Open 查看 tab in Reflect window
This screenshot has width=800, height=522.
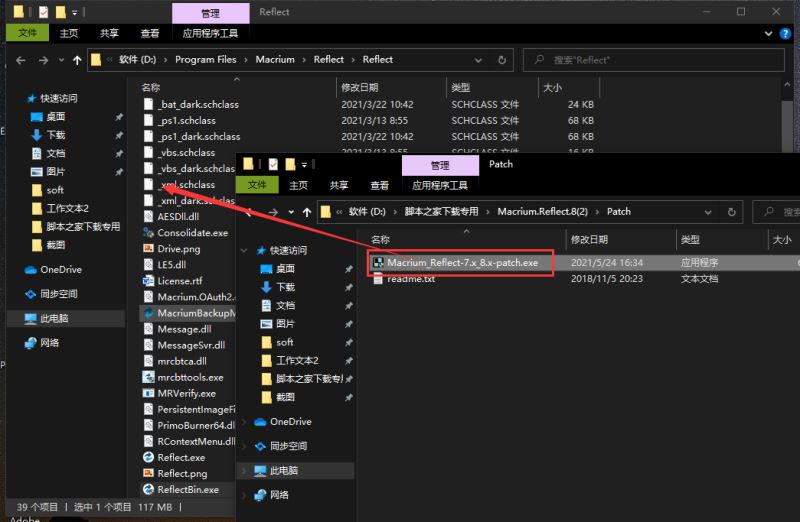point(150,33)
